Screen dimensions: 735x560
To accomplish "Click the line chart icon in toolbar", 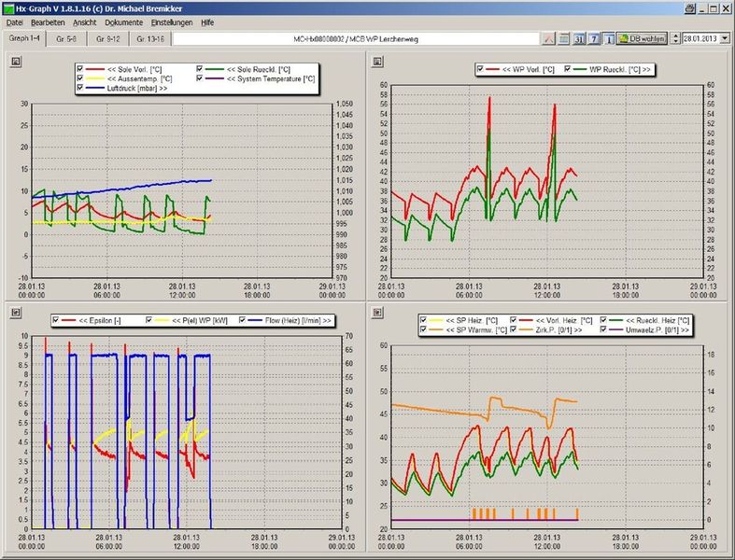I will pos(549,39).
